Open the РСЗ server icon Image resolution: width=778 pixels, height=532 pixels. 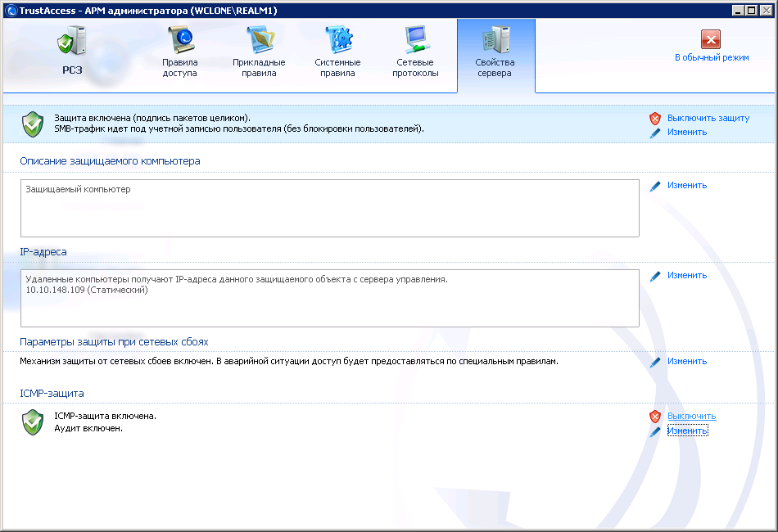72,40
